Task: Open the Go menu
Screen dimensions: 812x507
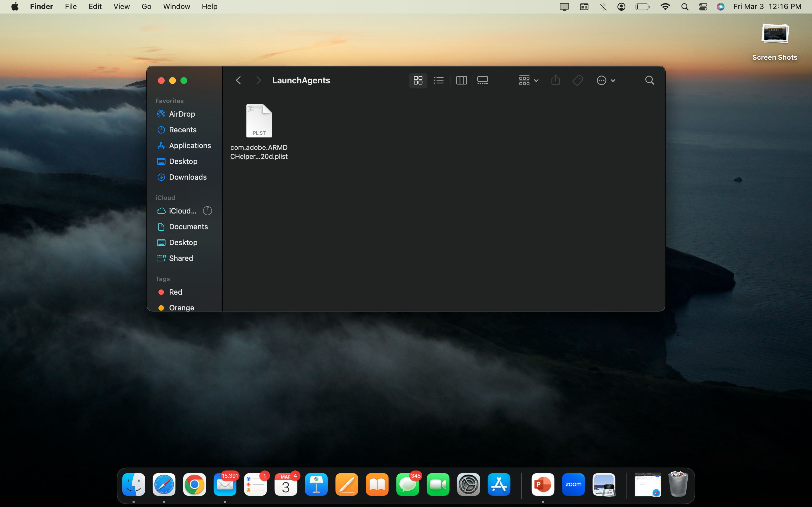Action: click(146, 7)
